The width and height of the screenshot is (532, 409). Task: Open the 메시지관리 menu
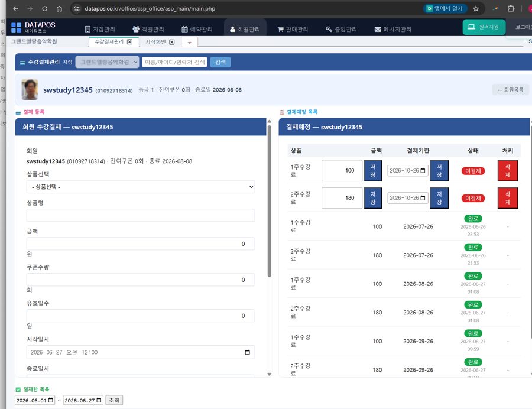(393, 29)
